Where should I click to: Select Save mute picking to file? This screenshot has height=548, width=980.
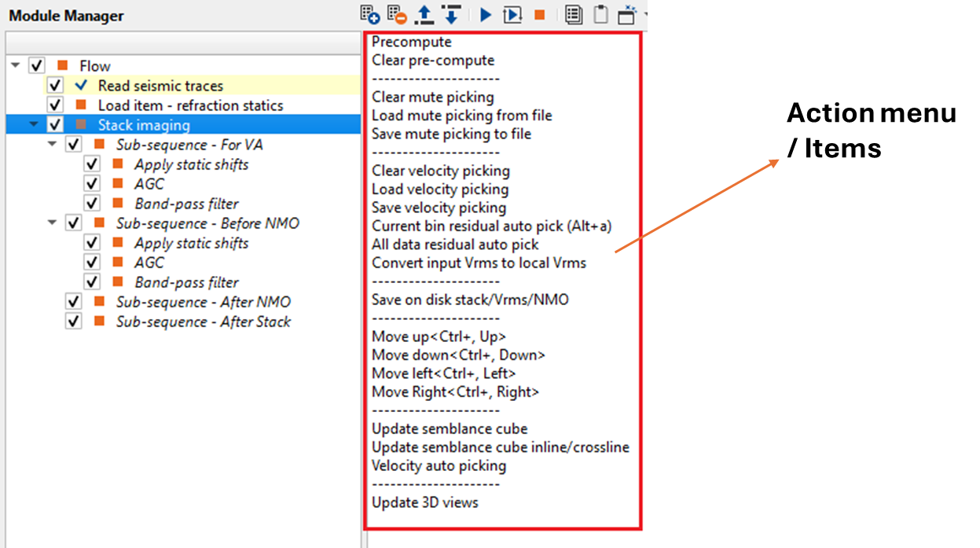[x=451, y=134]
